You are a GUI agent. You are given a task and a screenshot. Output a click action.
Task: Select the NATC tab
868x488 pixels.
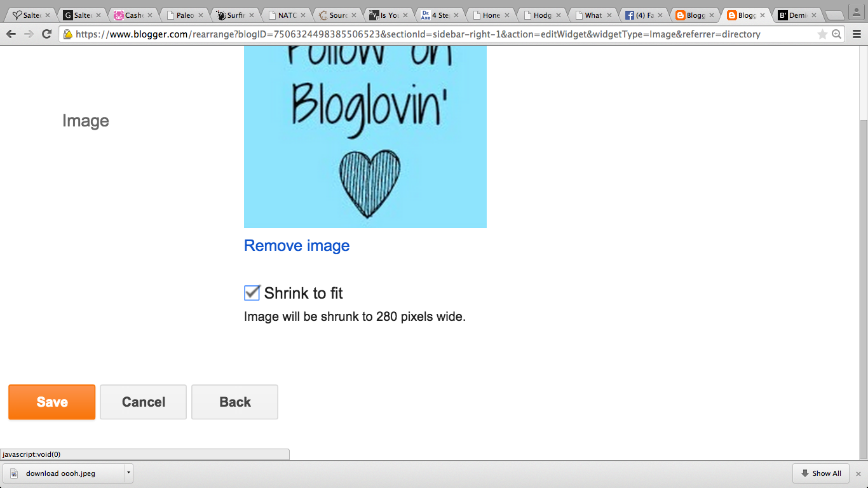pos(287,15)
